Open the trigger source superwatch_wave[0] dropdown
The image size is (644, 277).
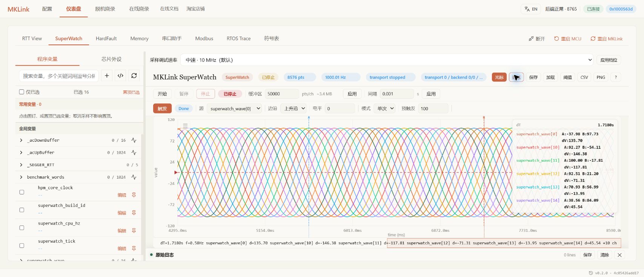[234, 109]
